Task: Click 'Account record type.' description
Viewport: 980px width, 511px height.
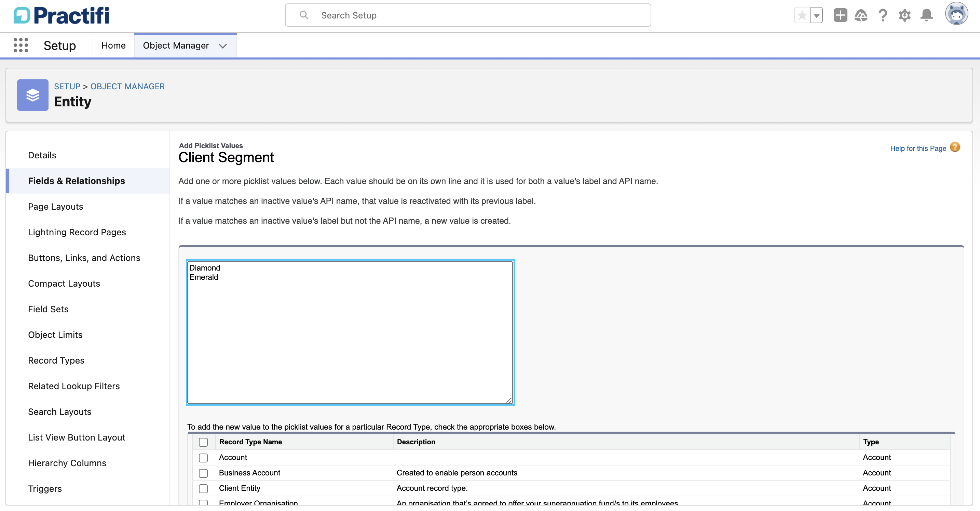Action: coord(432,488)
